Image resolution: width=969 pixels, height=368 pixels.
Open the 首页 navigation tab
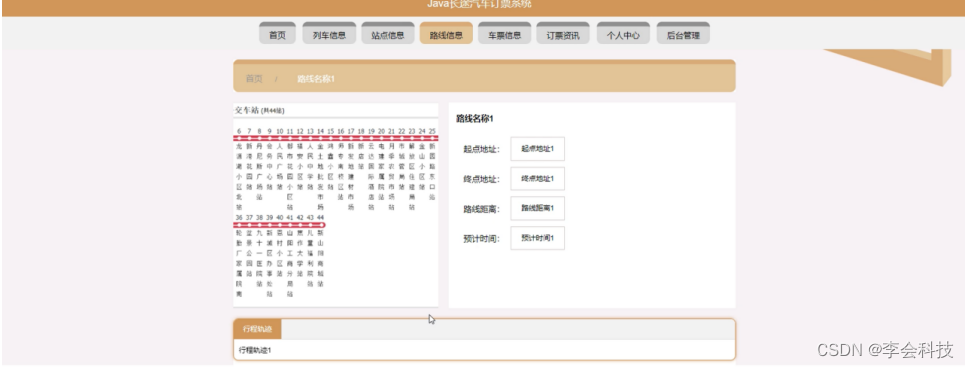pos(277,34)
